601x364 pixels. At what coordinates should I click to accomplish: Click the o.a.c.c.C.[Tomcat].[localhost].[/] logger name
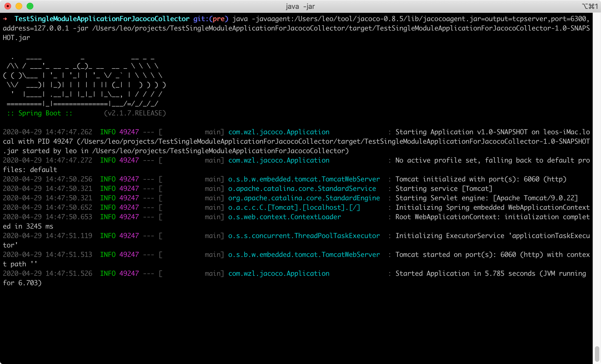point(294,208)
